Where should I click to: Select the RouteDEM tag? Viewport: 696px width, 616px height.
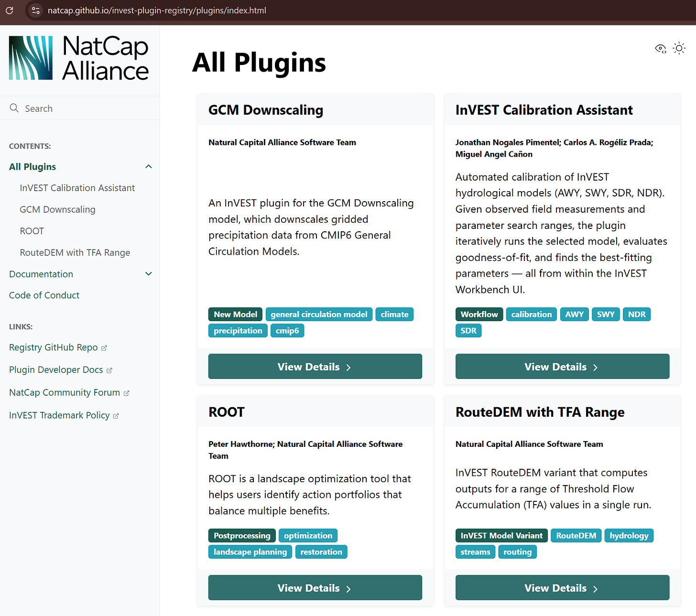(576, 536)
